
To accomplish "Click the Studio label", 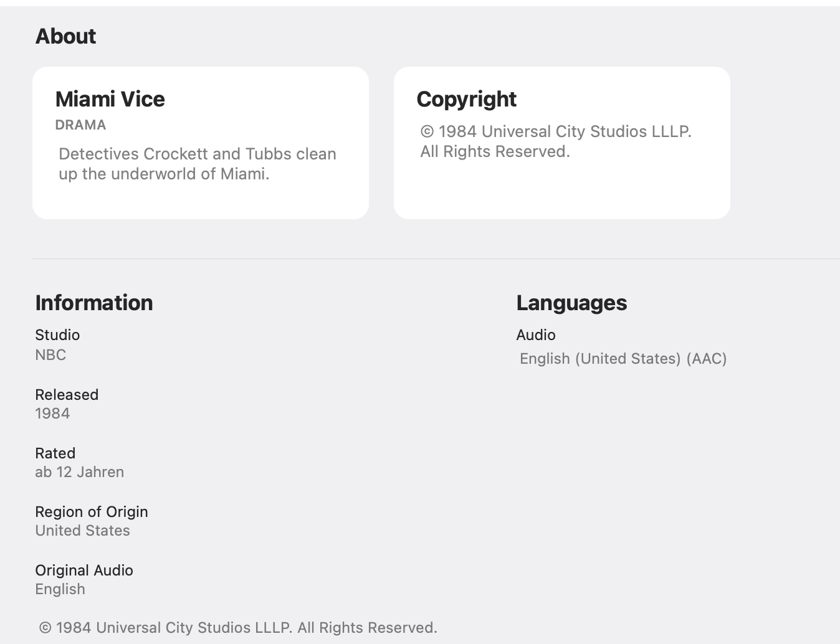I will [x=57, y=335].
